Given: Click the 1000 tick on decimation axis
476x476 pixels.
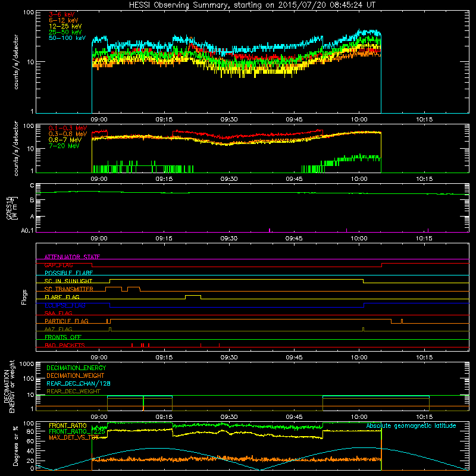Looking at the screenshot, I should [27, 364].
